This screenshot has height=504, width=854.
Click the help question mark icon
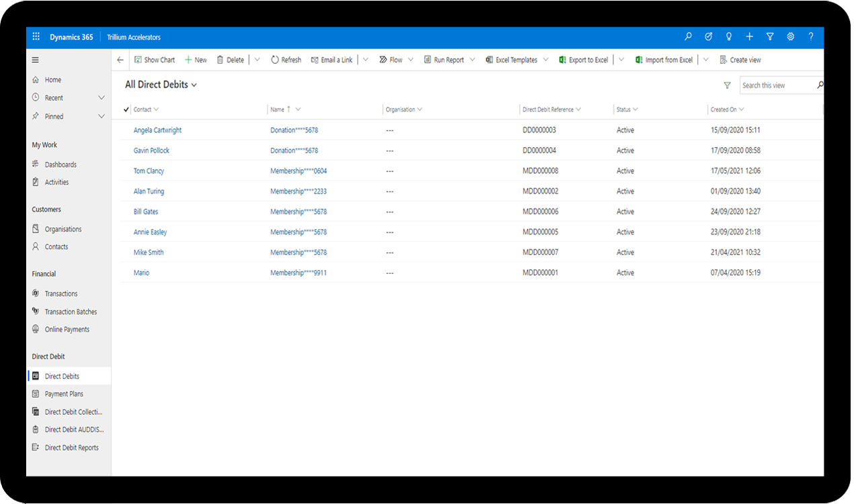(x=811, y=37)
